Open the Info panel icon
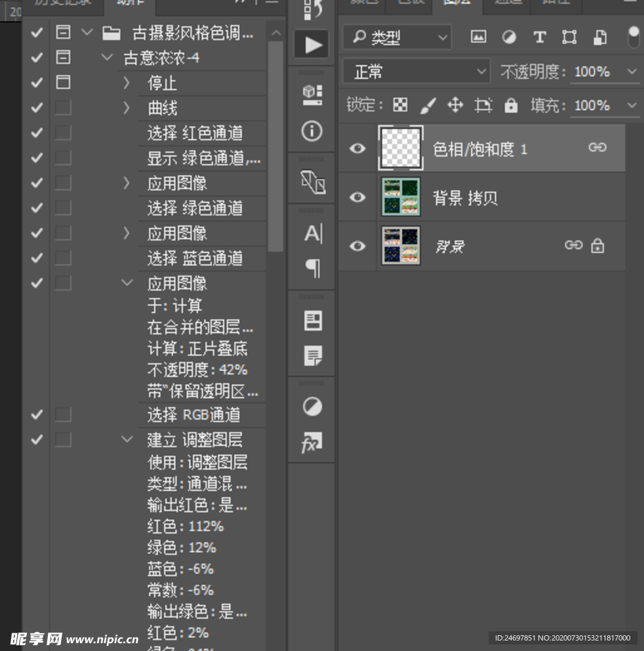Screen dimensions: 644x651 point(312,131)
